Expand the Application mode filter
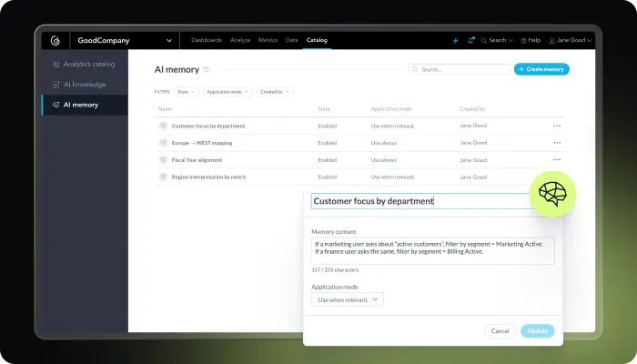The image size is (637, 364). (x=227, y=92)
